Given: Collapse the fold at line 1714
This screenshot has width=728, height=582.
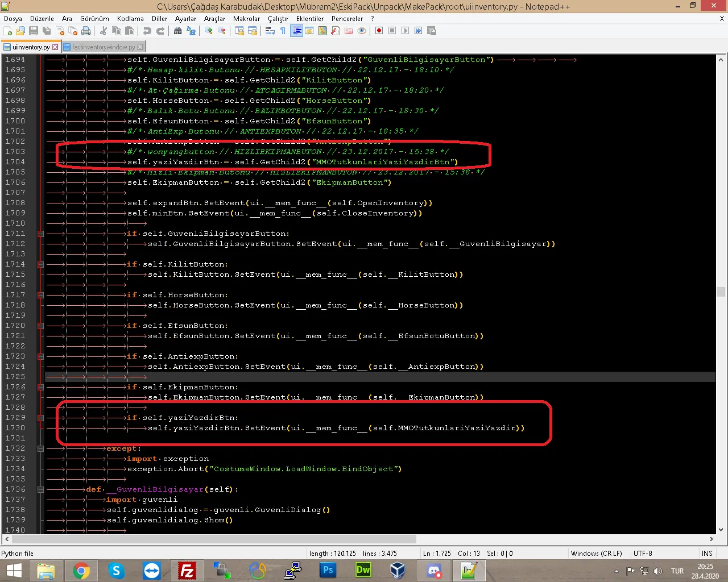Looking at the screenshot, I should click(x=41, y=264).
